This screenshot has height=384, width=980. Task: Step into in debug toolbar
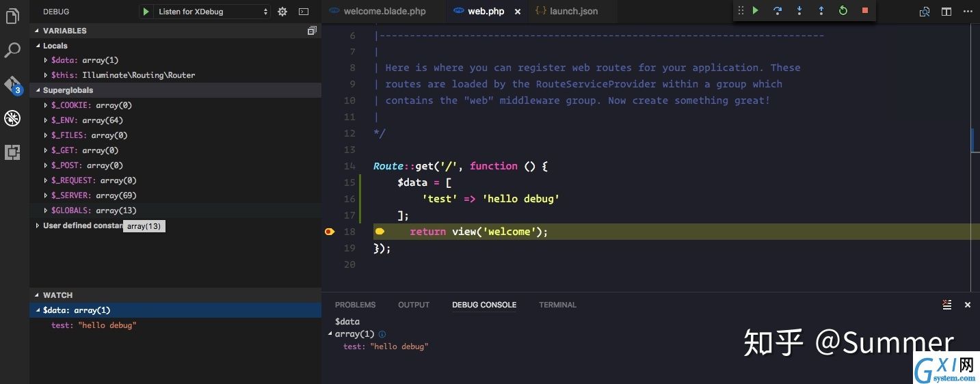[x=799, y=10]
